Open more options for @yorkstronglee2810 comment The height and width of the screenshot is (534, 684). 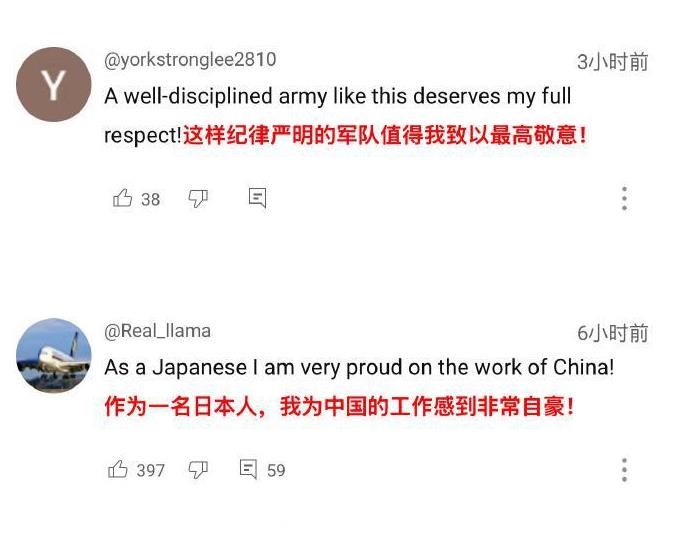[624, 198]
